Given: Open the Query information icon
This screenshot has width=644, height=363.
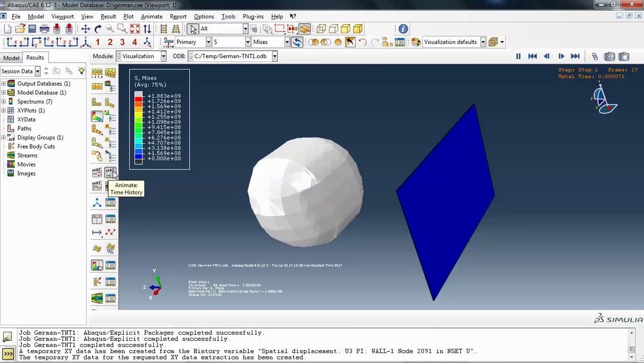Looking at the screenshot, I should click(403, 29).
